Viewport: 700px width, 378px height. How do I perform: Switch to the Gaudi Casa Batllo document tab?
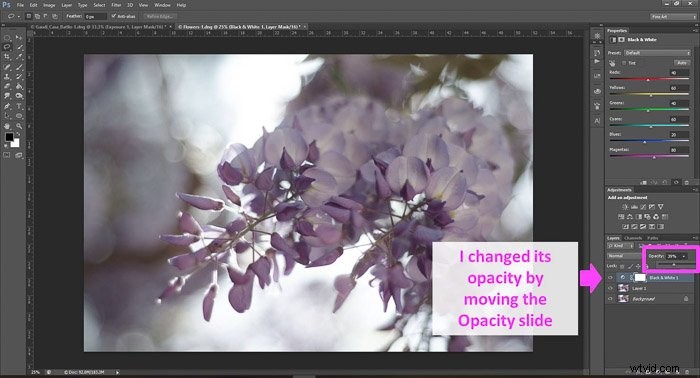click(100, 27)
